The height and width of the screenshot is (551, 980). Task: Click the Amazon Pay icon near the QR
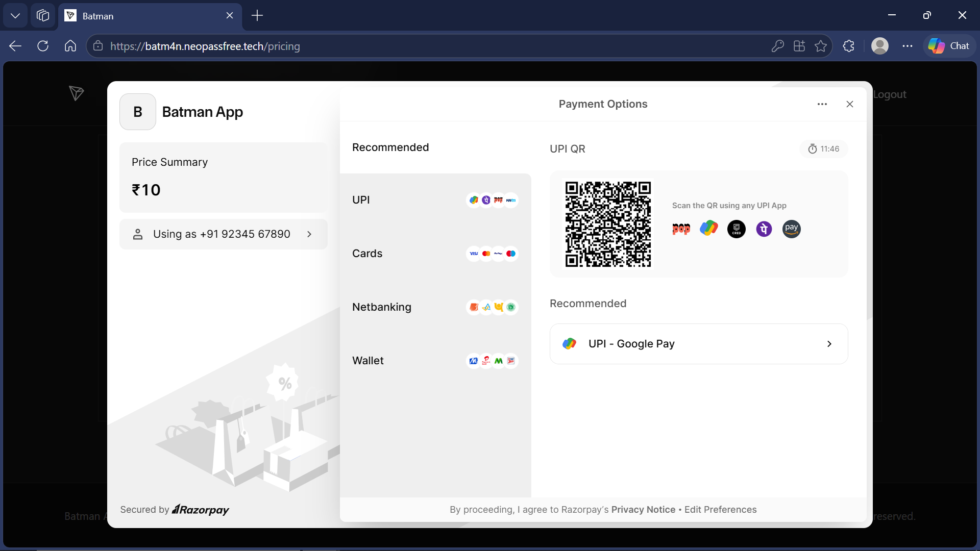point(791,229)
